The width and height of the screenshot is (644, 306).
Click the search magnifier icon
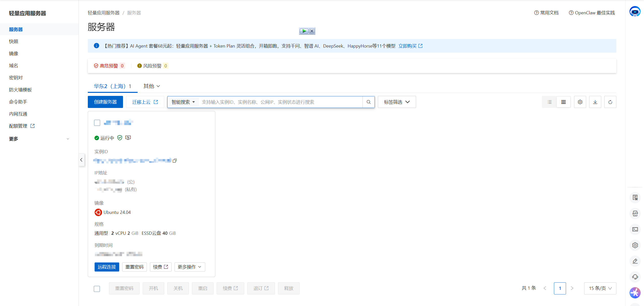pyautogui.click(x=369, y=102)
